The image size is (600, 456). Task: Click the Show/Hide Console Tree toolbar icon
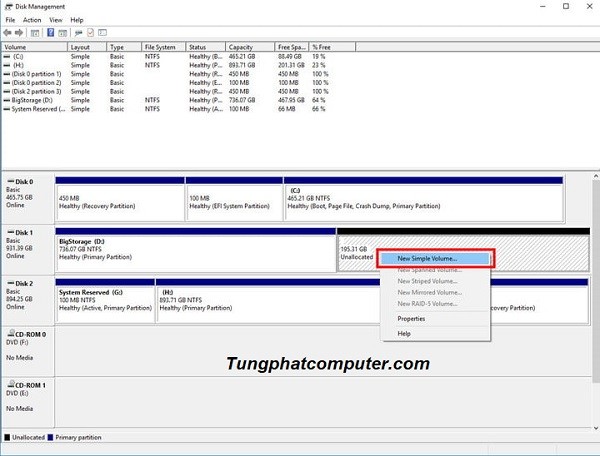[x=35, y=33]
